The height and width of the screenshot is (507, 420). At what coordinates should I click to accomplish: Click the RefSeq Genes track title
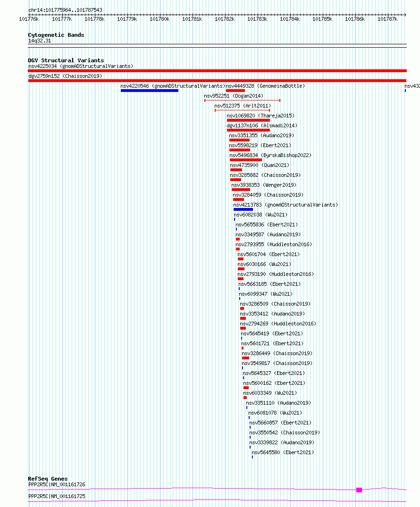tap(48, 479)
